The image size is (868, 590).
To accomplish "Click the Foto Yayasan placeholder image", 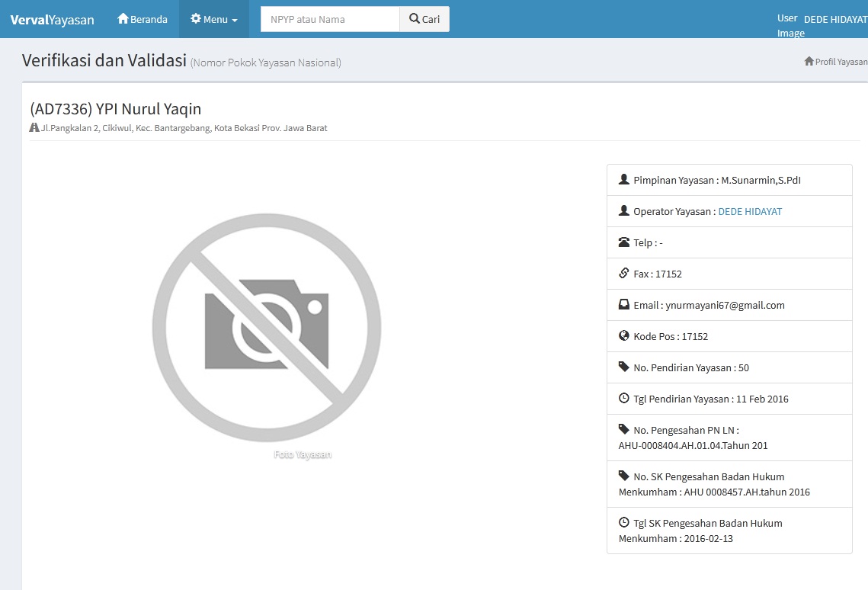I will (267, 328).
